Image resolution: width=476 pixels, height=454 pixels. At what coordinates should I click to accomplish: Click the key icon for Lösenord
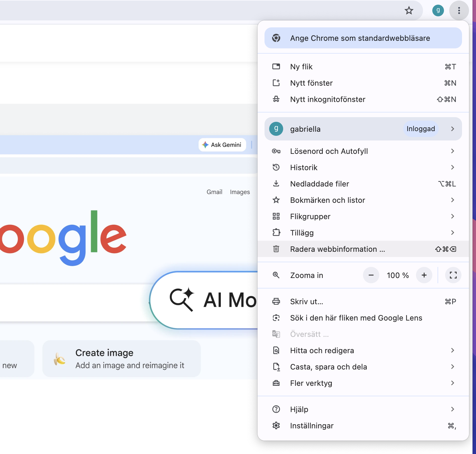coord(276,151)
